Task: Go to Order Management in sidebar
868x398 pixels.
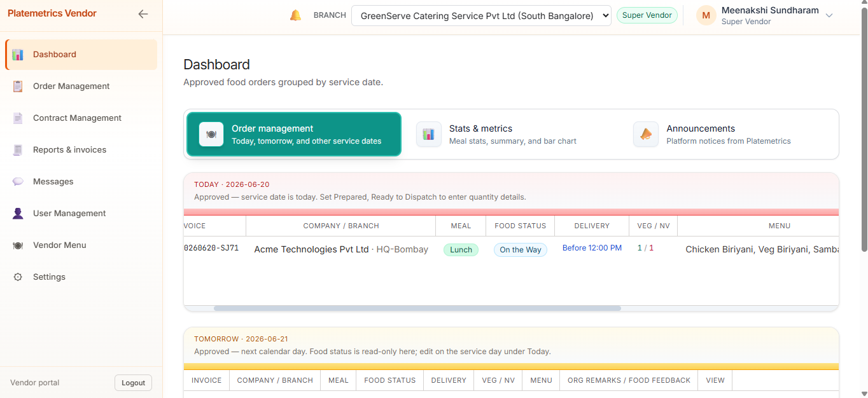Action: 81,86
